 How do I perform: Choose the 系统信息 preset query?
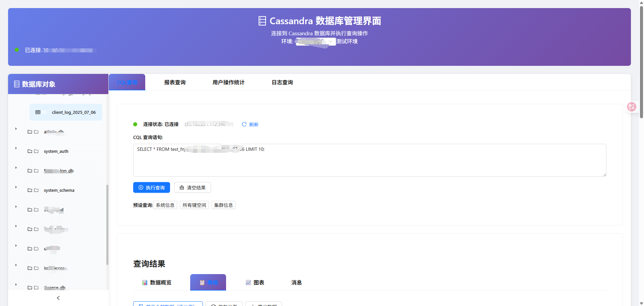[x=165, y=205]
